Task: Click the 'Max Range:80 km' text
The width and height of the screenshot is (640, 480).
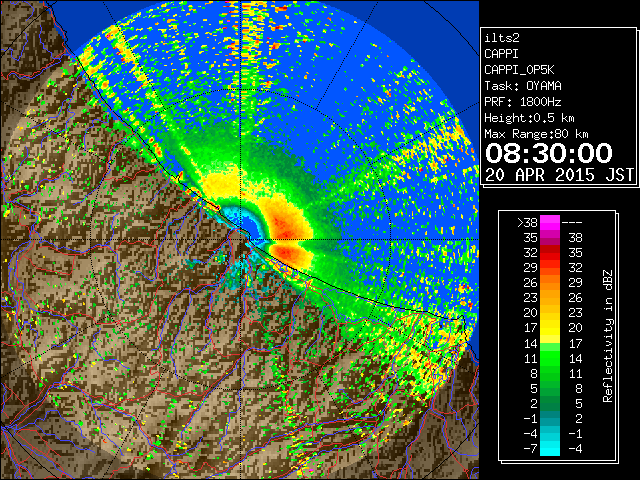Action: click(x=536, y=134)
